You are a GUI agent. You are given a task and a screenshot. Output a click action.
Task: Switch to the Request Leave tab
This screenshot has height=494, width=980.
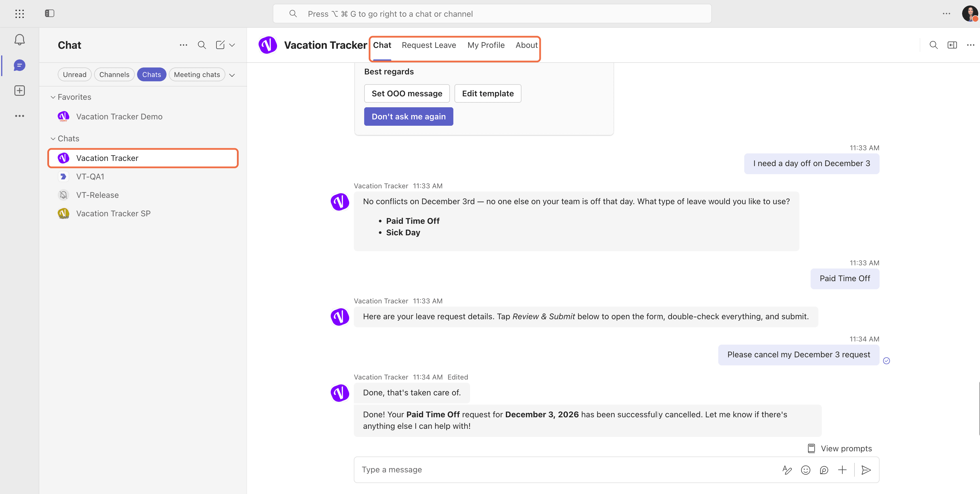coord(429,45)
